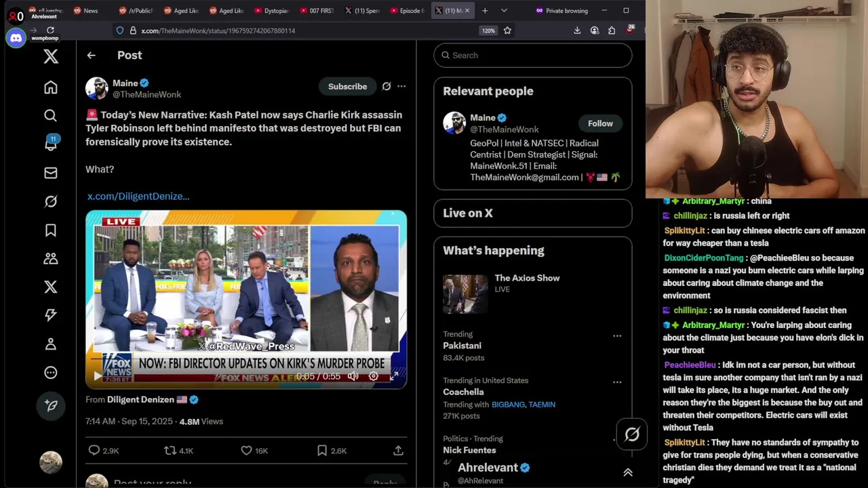Open Premium X icon in sidebar
The height and width of the screenshot is (488, 868).
(51, 287)
